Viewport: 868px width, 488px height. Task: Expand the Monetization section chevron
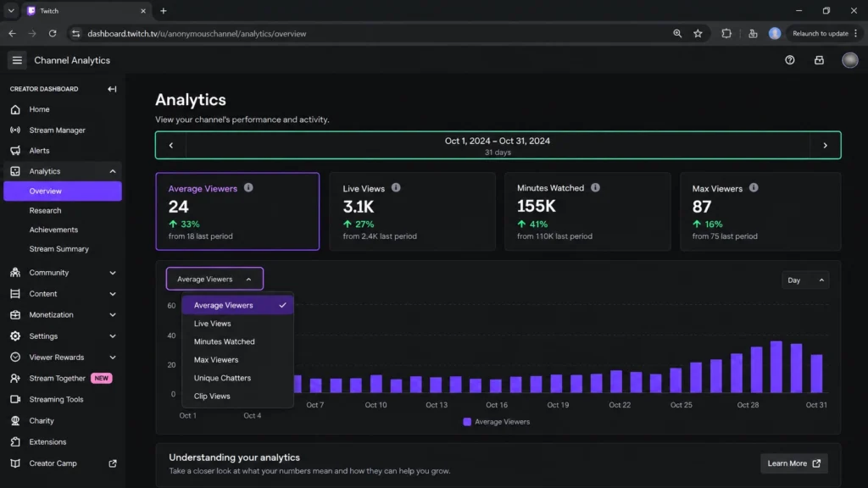(113, 315)
